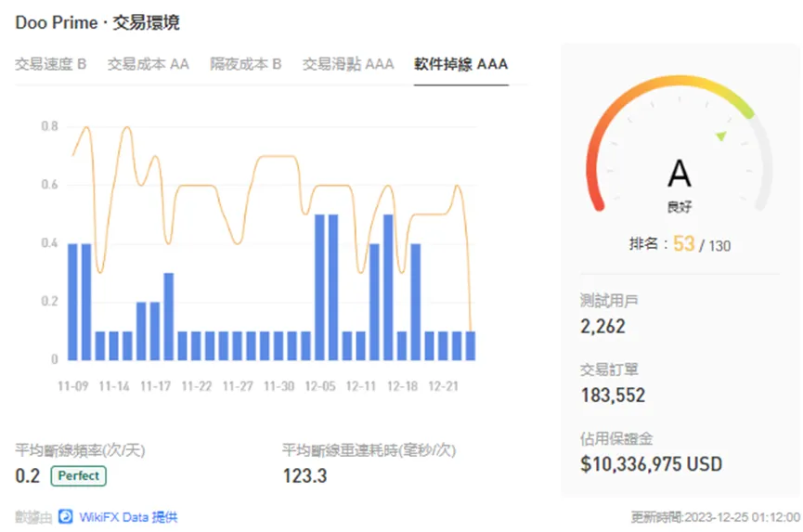Click the 測試用戶 value 2,262
The height and width of the screenshot is (532, 803).
pyautogui.click(x=602, y=326)
